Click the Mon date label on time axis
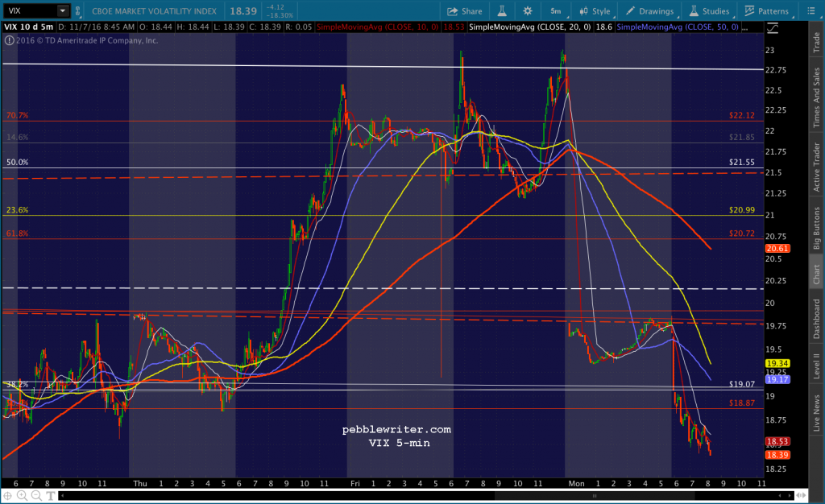Screen dimensions: 825x504 point(576,484)
